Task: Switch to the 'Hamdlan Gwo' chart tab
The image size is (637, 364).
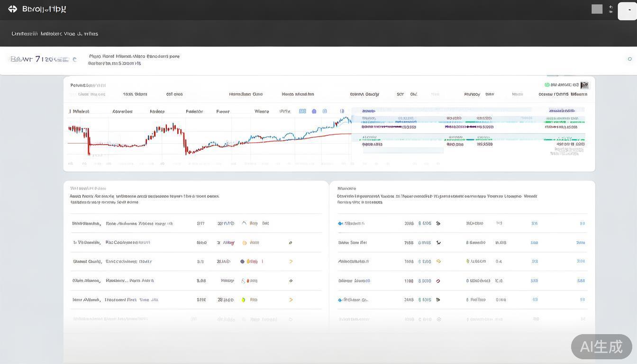Action: click(x=246, y=94)
